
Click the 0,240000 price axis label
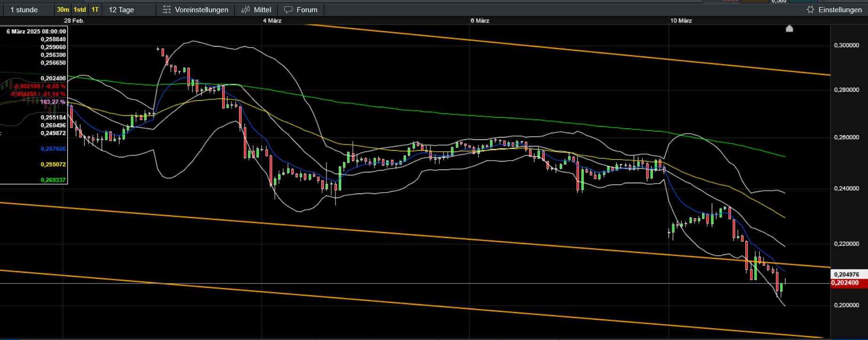(846, 188)
